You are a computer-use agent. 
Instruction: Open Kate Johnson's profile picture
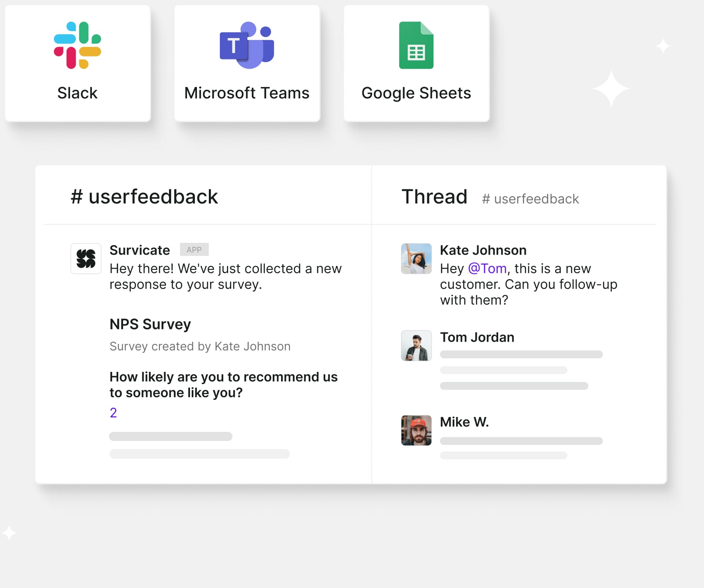pyautogui.click(x=416, y=259)
